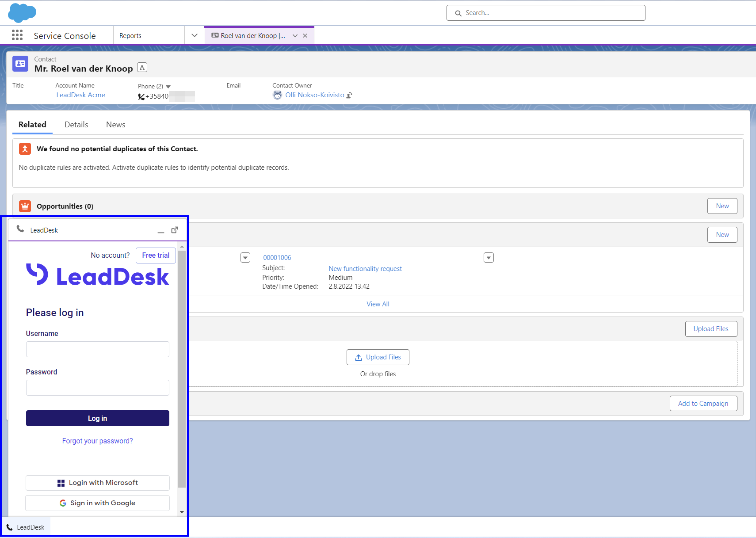
Task: Click the Opportunities crown icon
Action: [x=25, y=206]
